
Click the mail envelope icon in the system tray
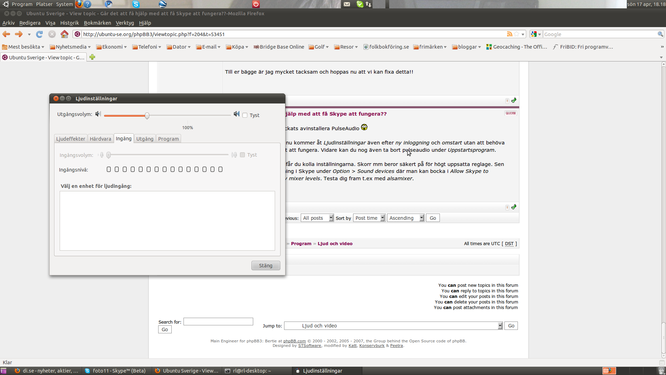(347, 4)
